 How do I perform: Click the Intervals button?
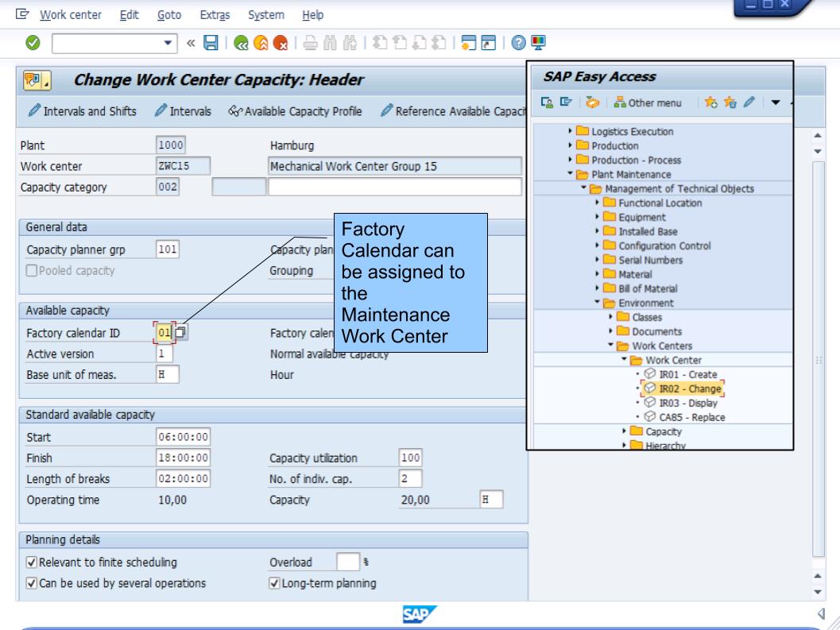183,111
